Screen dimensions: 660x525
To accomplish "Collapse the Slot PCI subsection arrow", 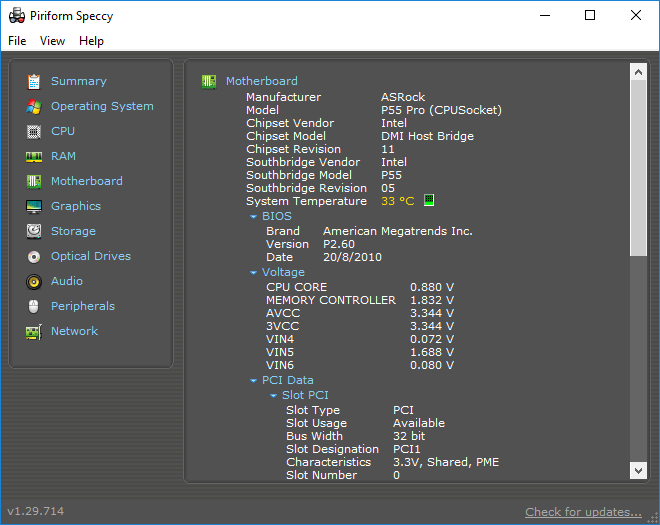I will point(274,395).
